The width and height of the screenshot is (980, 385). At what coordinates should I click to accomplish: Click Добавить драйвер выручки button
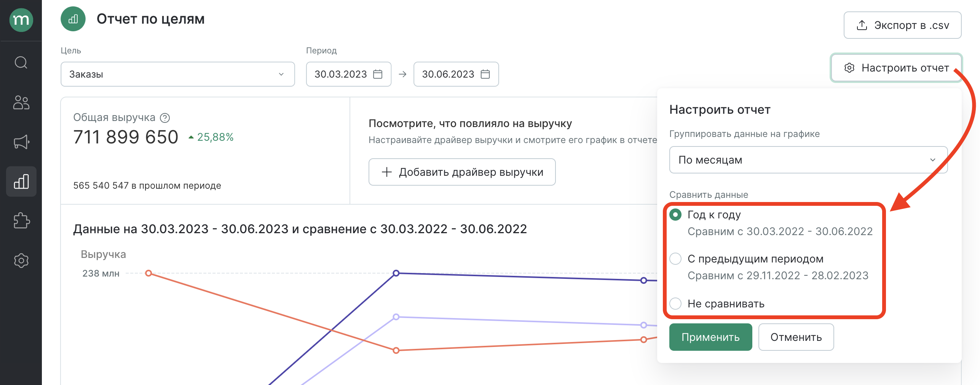pyautogui.click(x=462, y=172)
